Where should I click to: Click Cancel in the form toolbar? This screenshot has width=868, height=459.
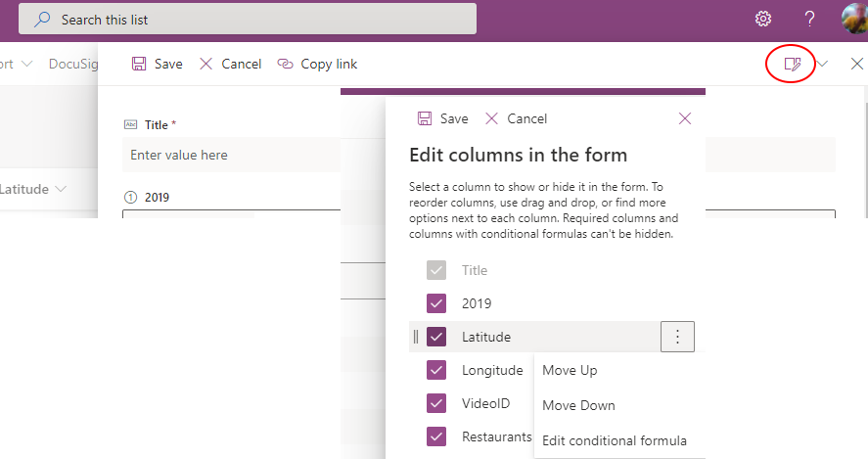point(230,65)
